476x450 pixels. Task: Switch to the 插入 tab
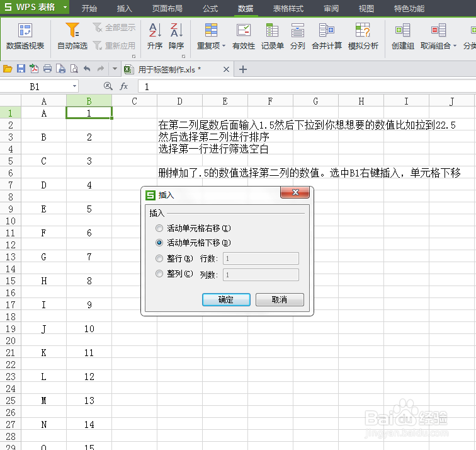(125, 8)
